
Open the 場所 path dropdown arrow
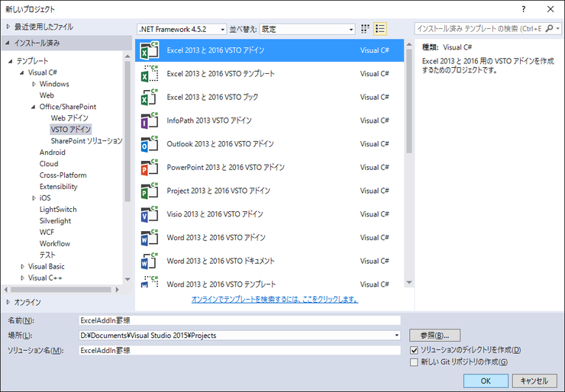click(396, 335)
